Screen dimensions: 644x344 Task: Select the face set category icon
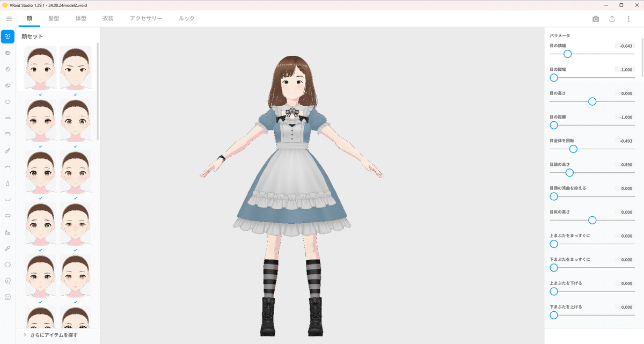(8, 37)
